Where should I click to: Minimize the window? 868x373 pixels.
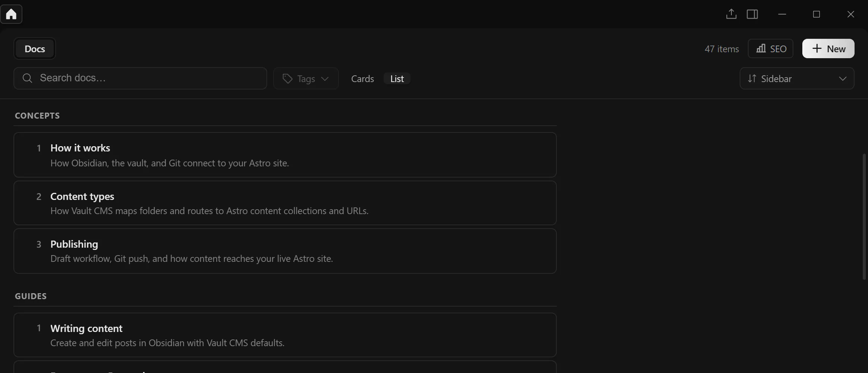782,14
